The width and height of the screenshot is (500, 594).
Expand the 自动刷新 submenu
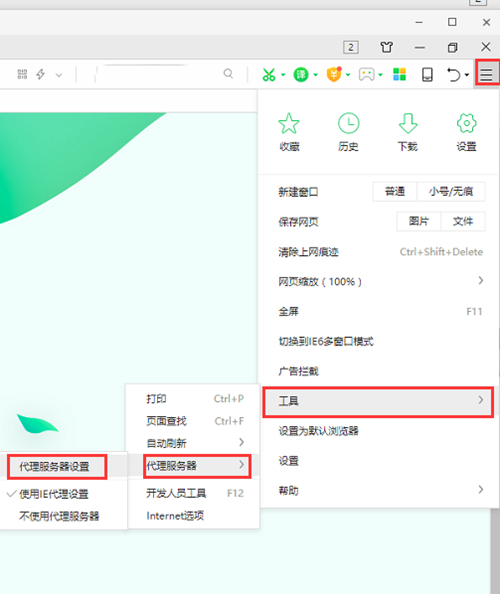click(194, 442)
